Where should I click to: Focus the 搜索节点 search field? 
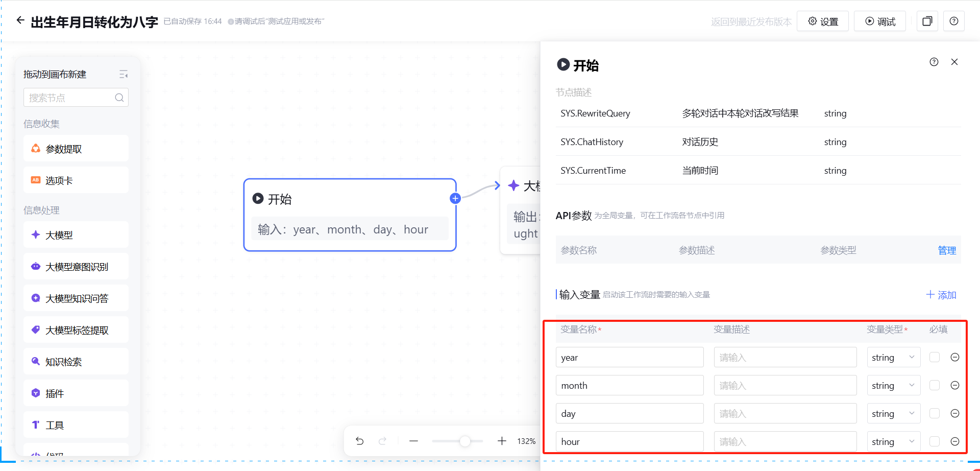[76, 98]
